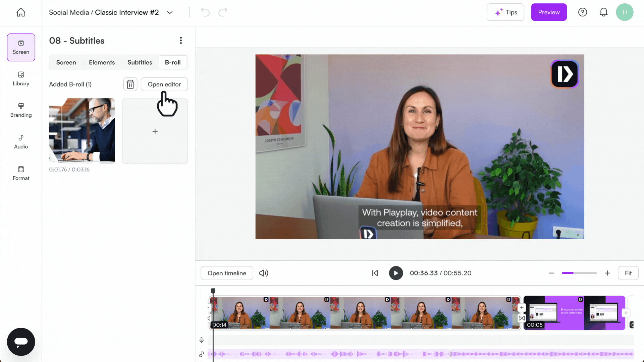Open the notifications bell
The width and height of the screenshot is (644, 362).
click(x=603, y=12)
